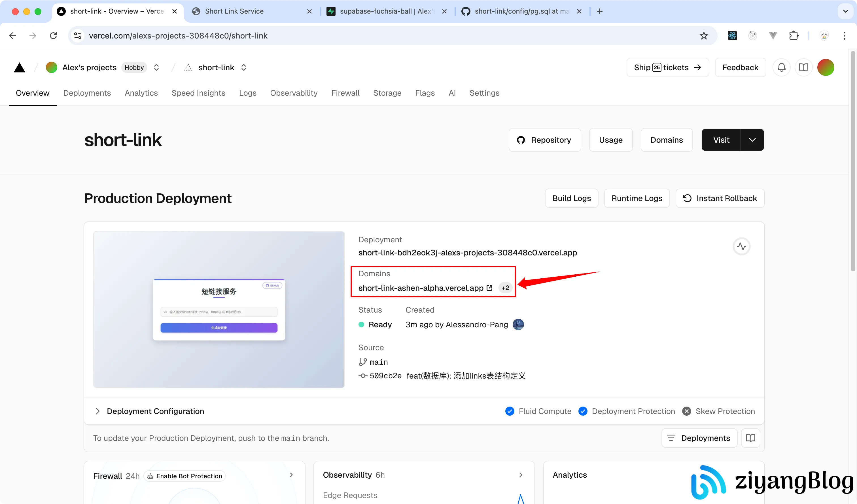Open the notifications bell

pyautogui.click(x=782, y=67)
